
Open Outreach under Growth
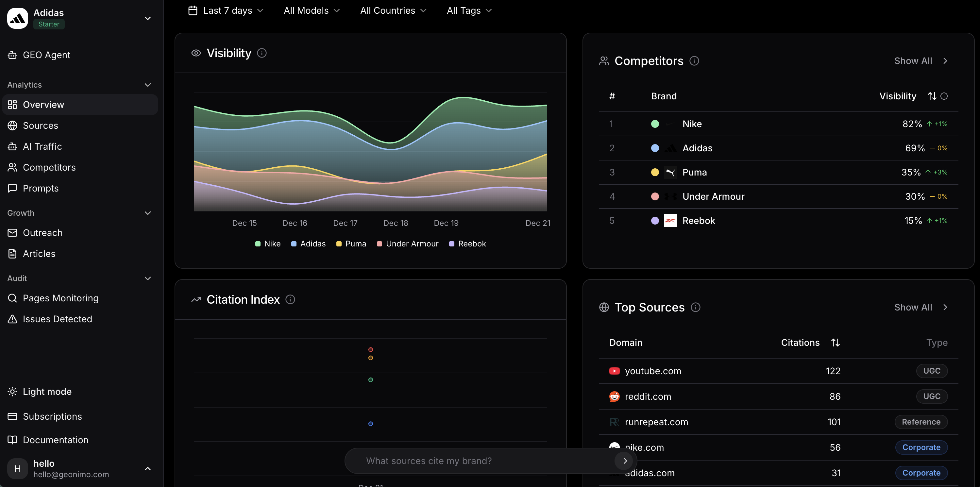pyautogui.click(x=42, y=233)
